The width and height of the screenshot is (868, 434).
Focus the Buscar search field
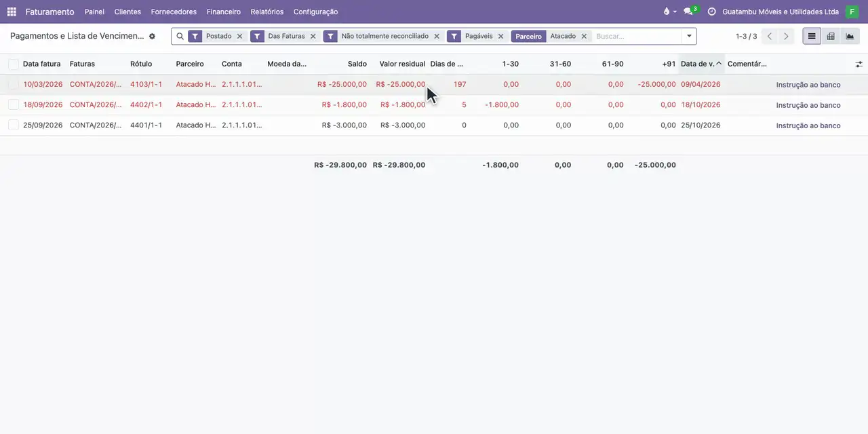[636, 37]
